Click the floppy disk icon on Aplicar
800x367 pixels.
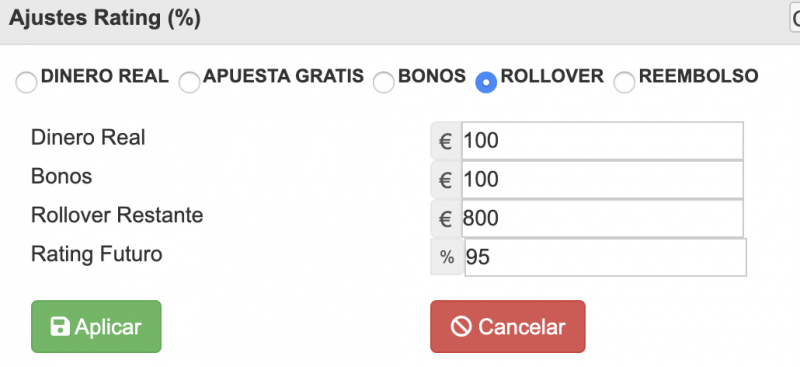[x=60, y=327]
